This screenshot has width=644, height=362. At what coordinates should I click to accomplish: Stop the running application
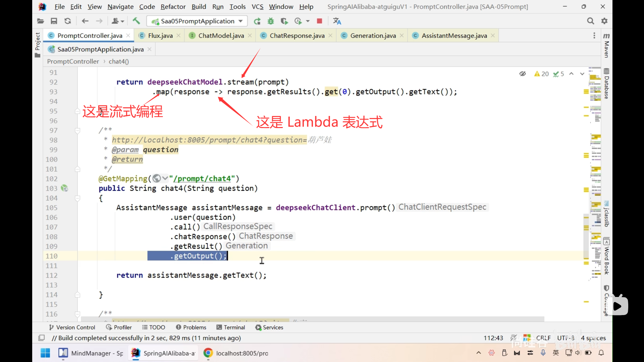[319, 21]
